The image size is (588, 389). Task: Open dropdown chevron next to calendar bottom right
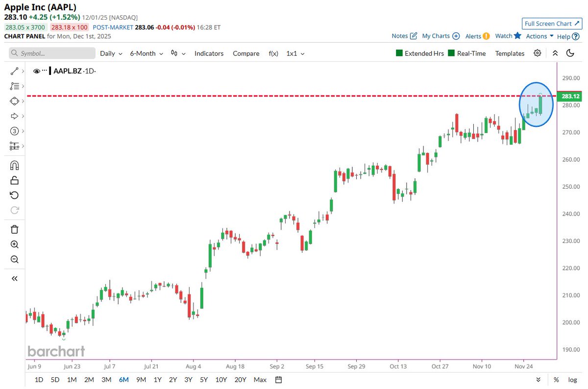(x=539, y=380)
